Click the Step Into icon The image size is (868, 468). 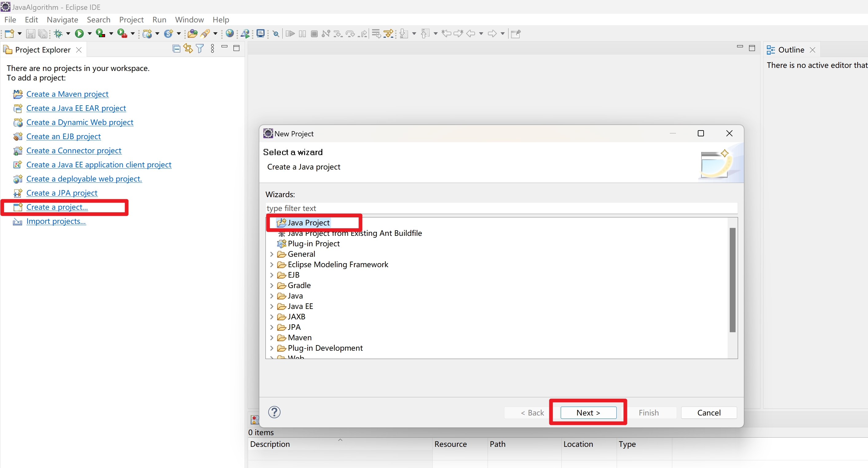(x=338, y=33)
